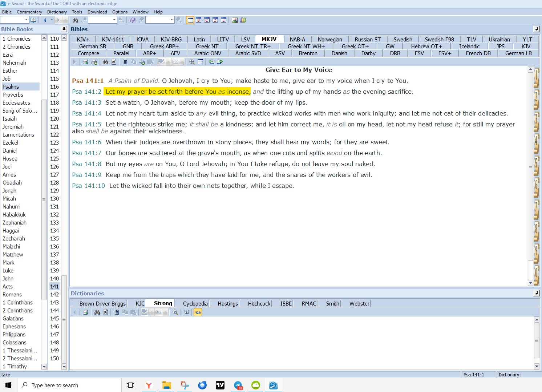Switch to the ESV Bible tab
Viewport: 542px width, 392px height.
[x=419, y=53]
